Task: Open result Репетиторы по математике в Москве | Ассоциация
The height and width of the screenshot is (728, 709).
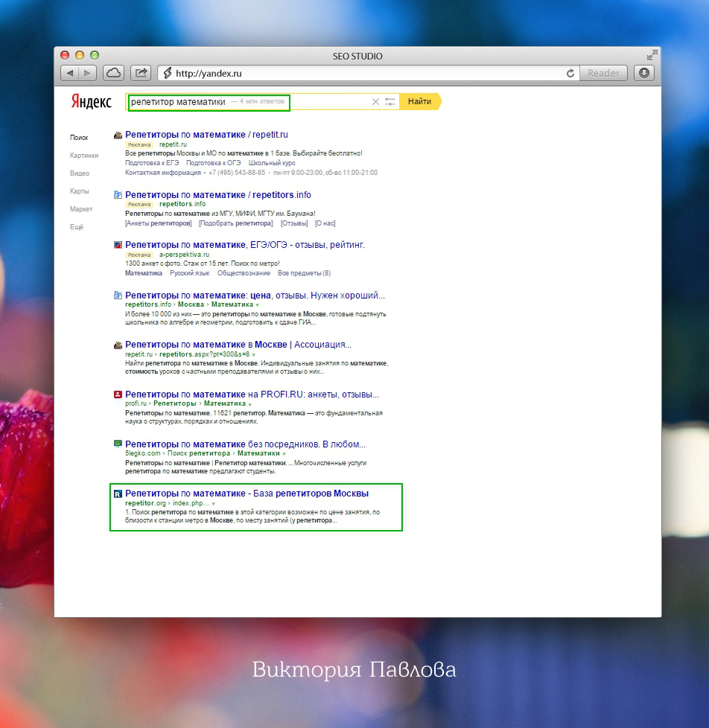Action: click(x=238, y=345)
